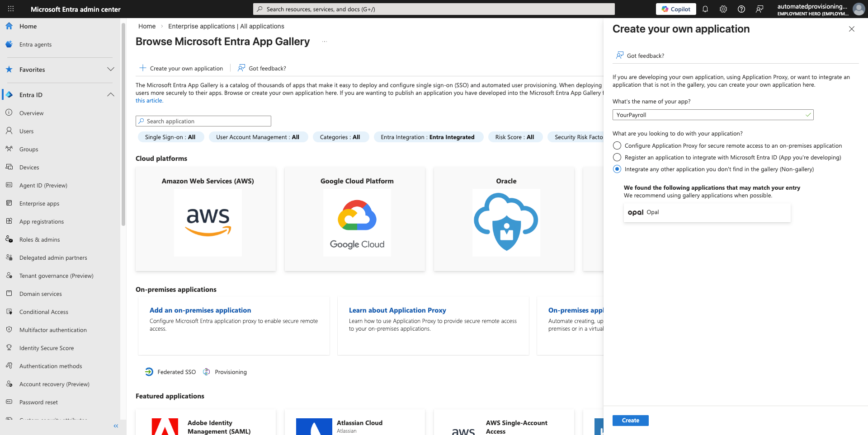Open the Adobe Identity Management (SAML) app
Viewport: 868px width, 435px height.
(206, 423)
